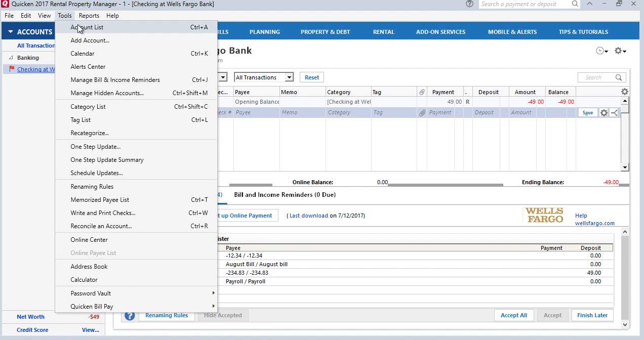Open Tag List
The height and width of the screenshot is (340, 644).
(x=136, y=120)
